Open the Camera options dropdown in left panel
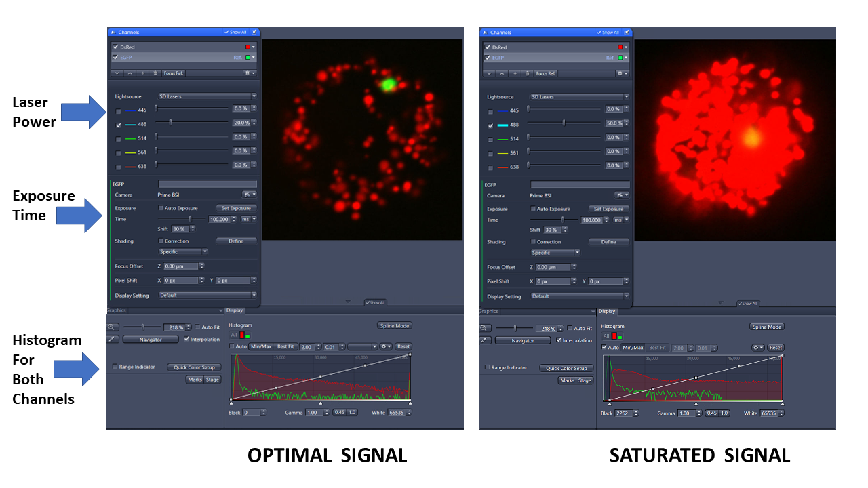 tap(248, 195)
